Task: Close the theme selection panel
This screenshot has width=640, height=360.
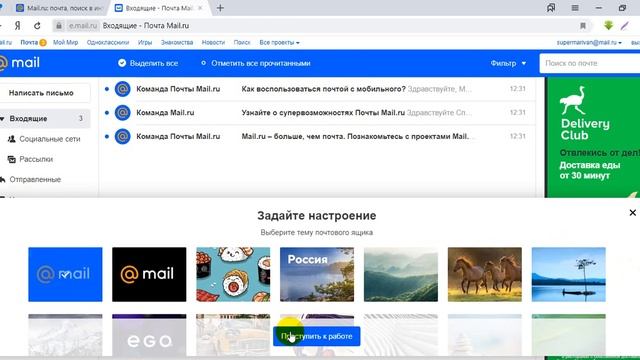Action: [633, 213]
